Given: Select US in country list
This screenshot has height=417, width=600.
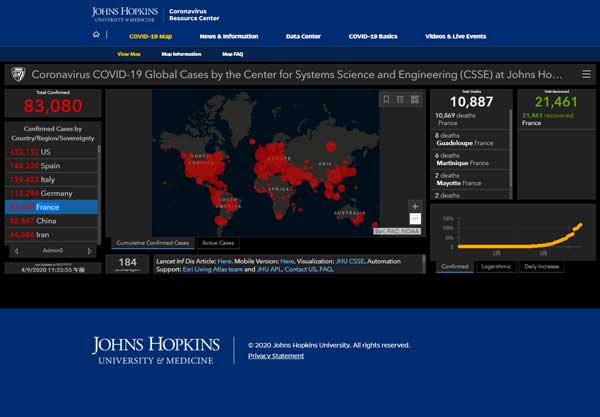Looking at the screenshot, I should point(51,152).
